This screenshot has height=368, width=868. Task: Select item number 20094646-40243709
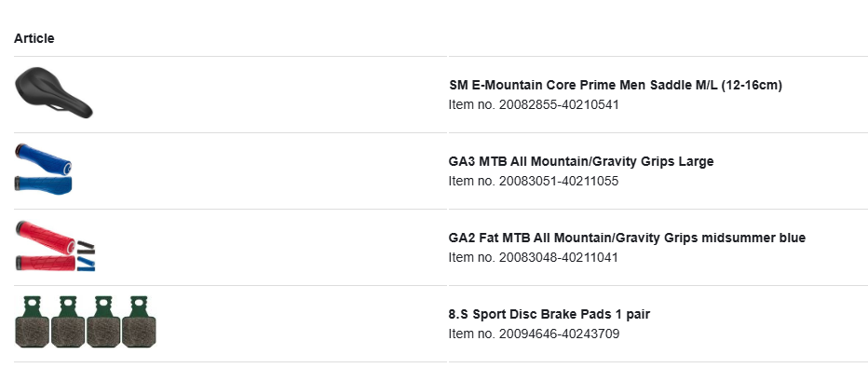click(x=534, y=334)
